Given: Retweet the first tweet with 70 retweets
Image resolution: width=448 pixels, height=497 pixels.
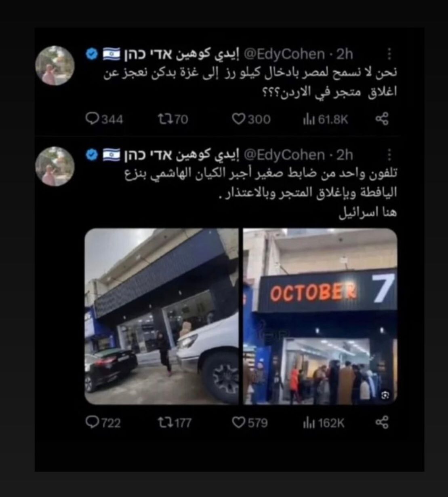Looking at the screenshot, I should [172, 119].
